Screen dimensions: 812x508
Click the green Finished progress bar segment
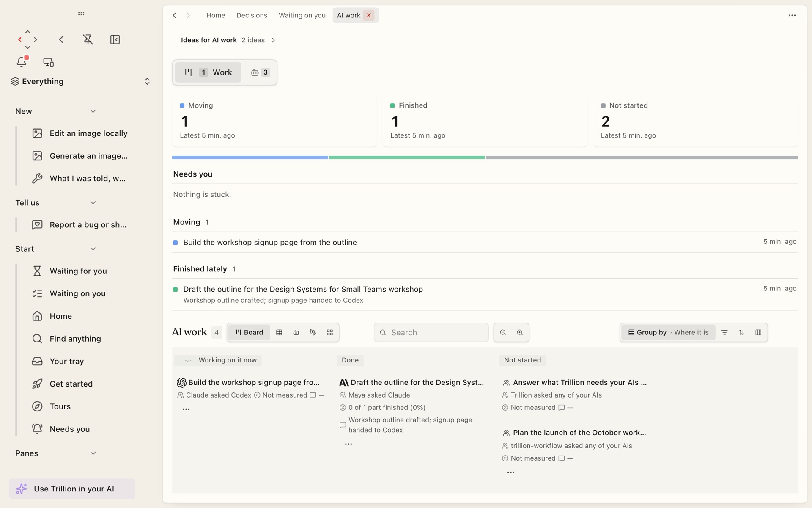(407, 157)
